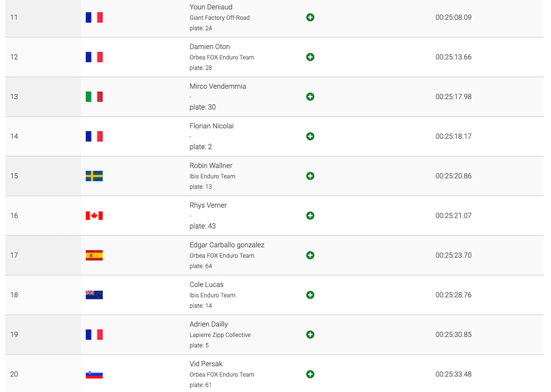Click the plus icon beside Vid Persak
Image resolution: width=551 pixels, height=392 pixels.
310,374
